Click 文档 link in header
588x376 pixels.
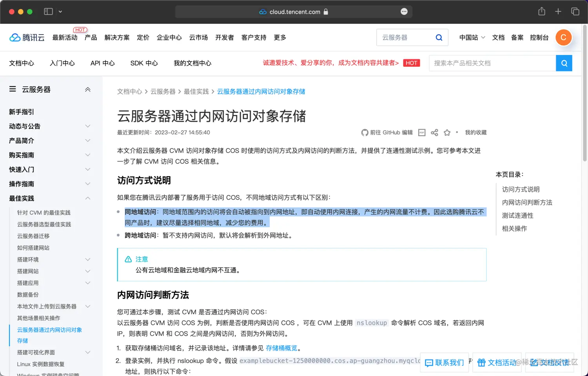point(498,37)
